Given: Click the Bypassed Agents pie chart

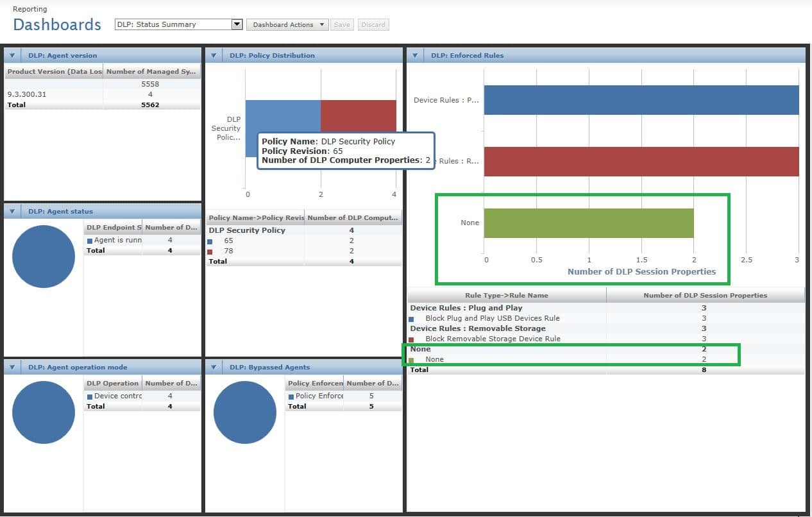Looking at the screenshot, I should pos(245,412).
